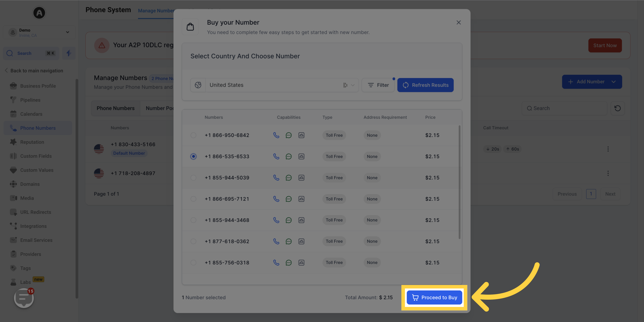Click the number list scrollbar in dialog
This screenshot has height=322, width=644.
point(459,182)
